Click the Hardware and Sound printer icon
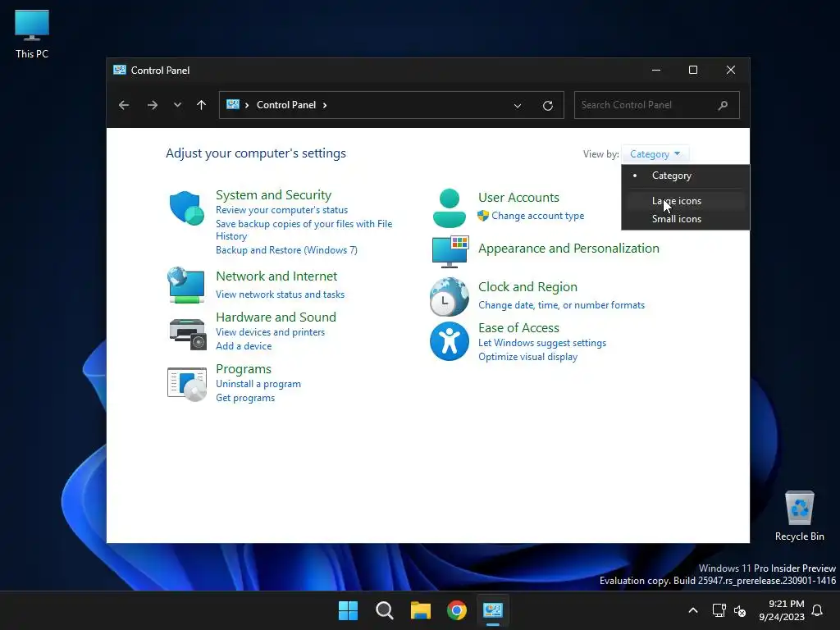 coord(188,335)
